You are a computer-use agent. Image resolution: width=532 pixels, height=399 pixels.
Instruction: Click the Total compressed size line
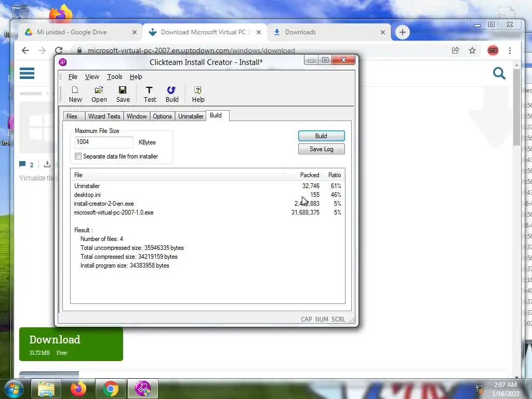[129, 257]
